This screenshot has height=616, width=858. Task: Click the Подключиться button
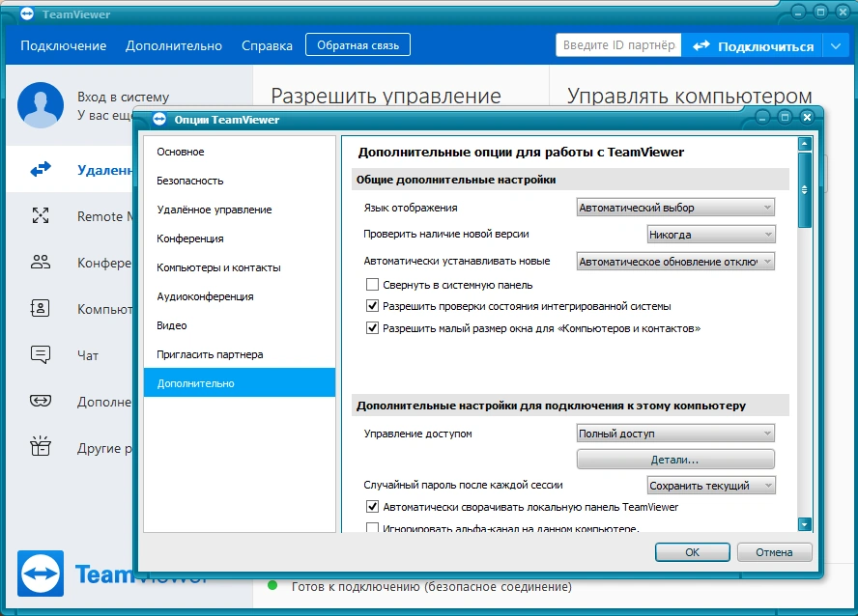pos(753,46)
